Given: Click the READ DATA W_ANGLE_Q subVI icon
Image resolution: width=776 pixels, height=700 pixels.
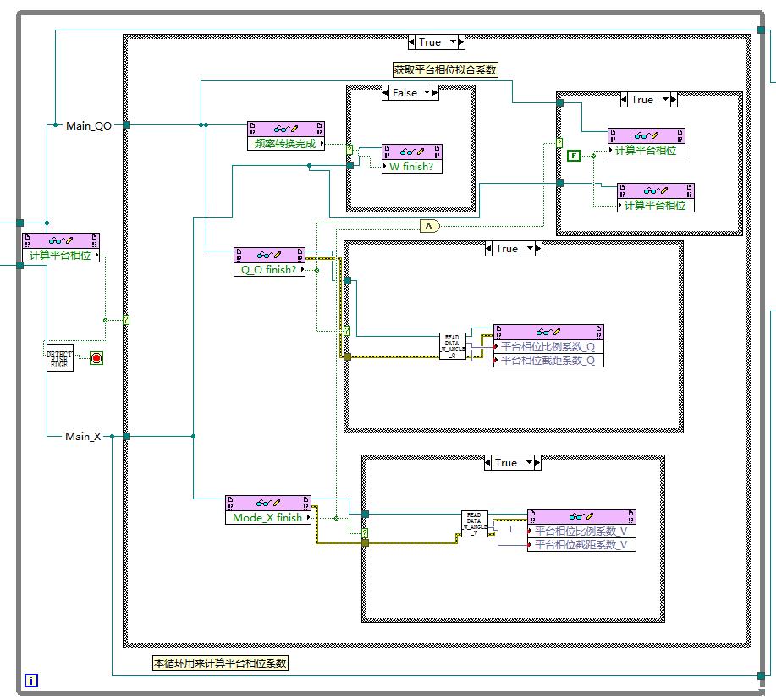Looking at the screenshot, I should click(x=453, y=346).
